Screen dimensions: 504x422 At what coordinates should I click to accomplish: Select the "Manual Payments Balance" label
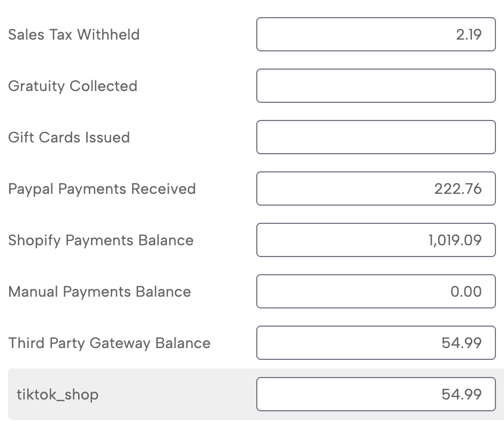[x=100, y=292]
